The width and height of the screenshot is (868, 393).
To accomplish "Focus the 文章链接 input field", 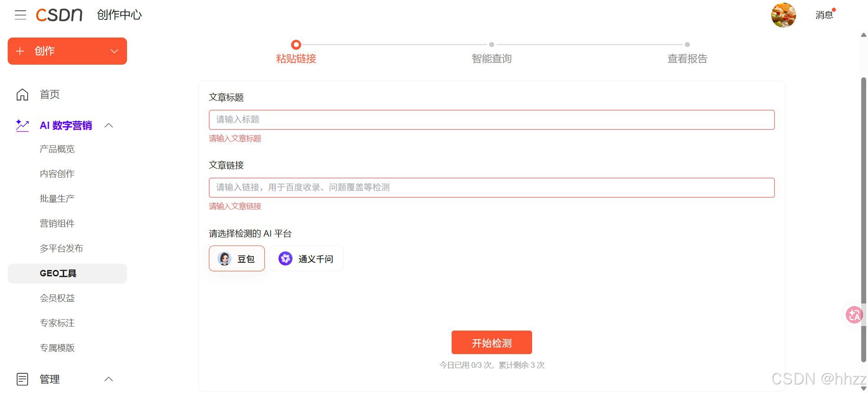I will pyautogui.click(x=491, y=188).
